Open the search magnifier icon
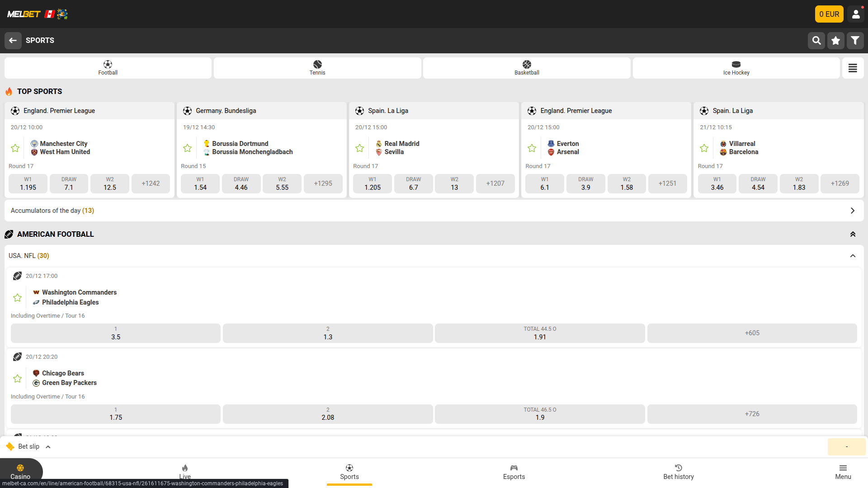Image resolution: width=868 pixels, height=488 pixels. (816, 41)
